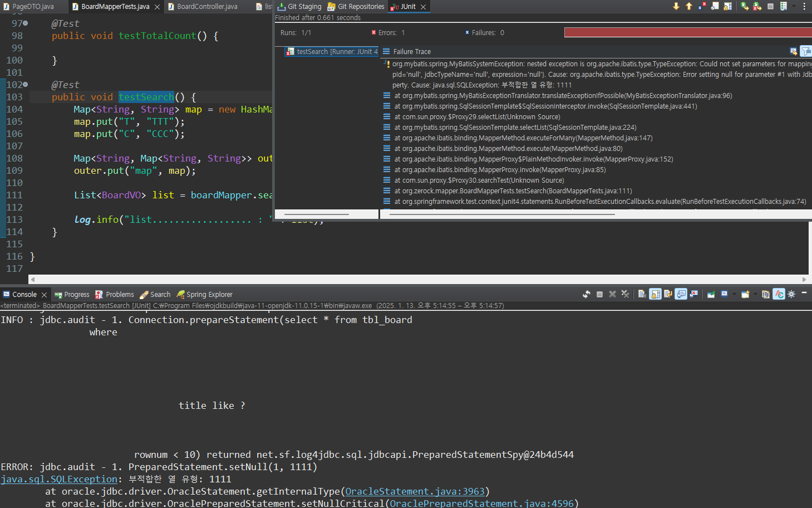Close BoardMapperTests.java editor tab
The width and height of the screenshot is (812, 508).
(157, 7)
